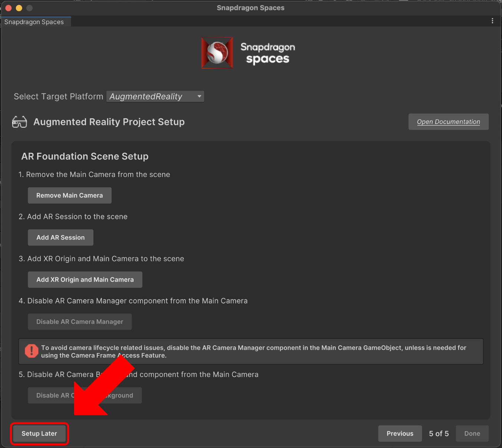Click 'AR Foundation Scene Setup' heading
This screenshot has height=448, width=502.
coord(85,157)
